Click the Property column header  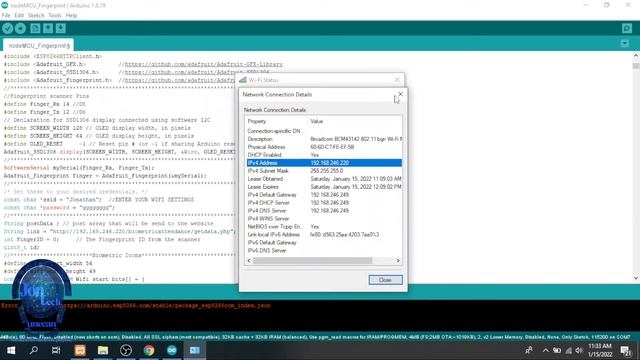[x=276, y=121]
